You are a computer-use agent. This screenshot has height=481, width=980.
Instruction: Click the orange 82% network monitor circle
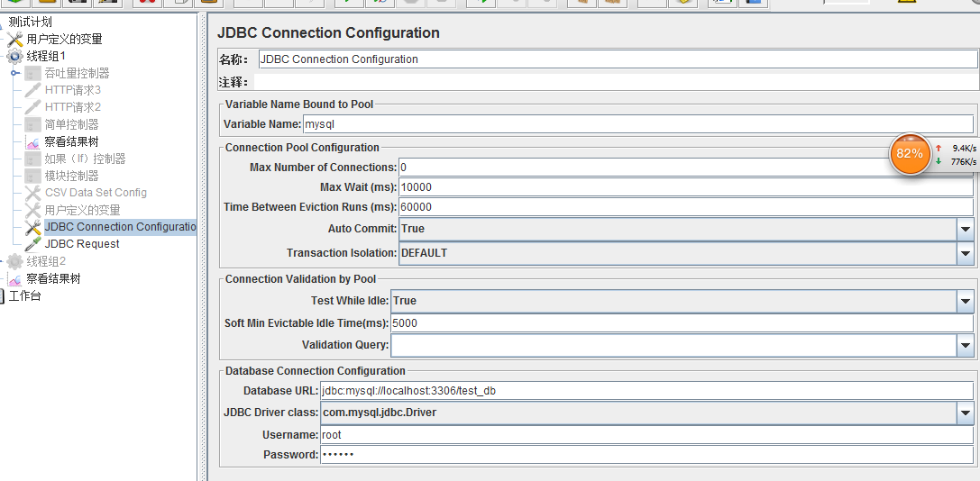pyautogui.click(x=909, y=154)
